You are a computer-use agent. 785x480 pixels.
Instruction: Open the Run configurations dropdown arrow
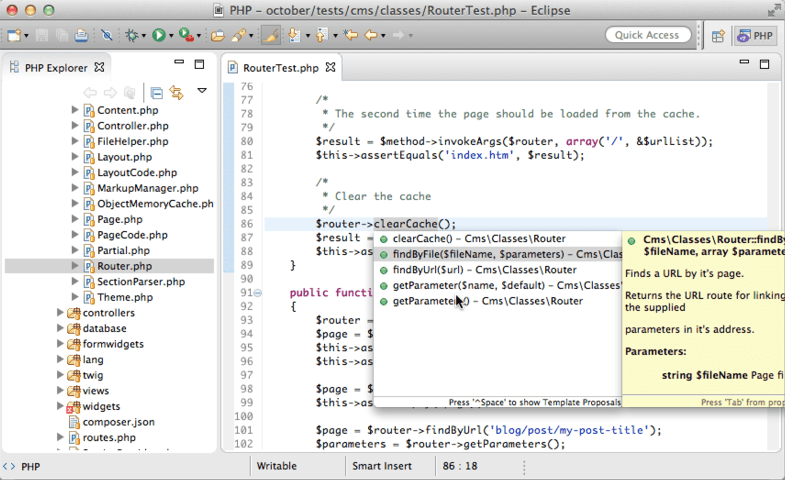click(x=171, y=36)
